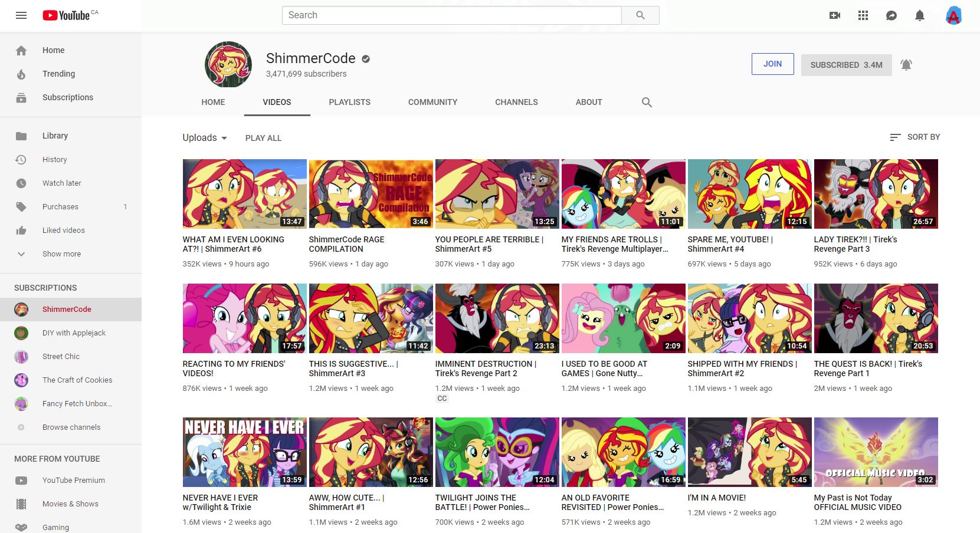980x533 pixels.
Task: Click the Subscribed 3.4M button
Action: 846,65
